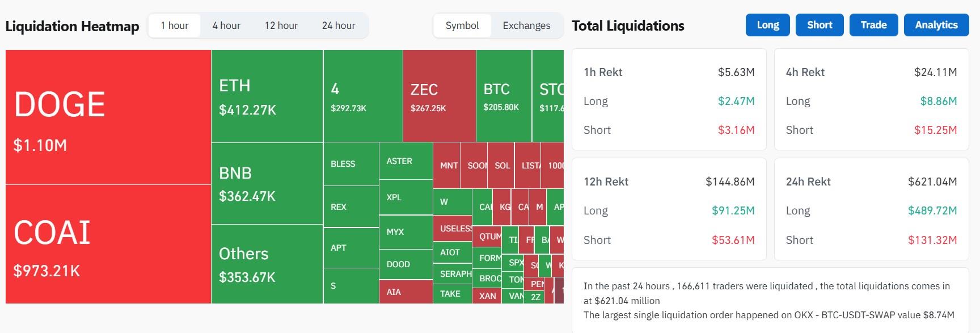Click the blue Short button
Image resolution: width=980 pixels, height=333 pixels.
coord(820,25)
